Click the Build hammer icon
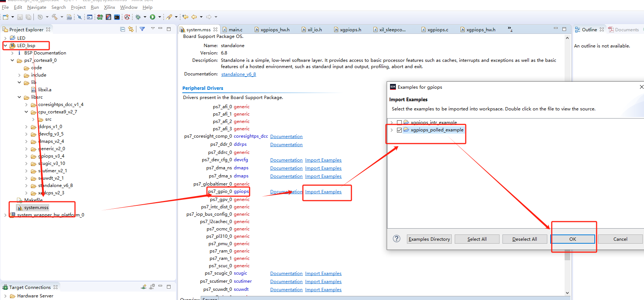The width and height of the screenshot is (644, 300). pos(55,17)
